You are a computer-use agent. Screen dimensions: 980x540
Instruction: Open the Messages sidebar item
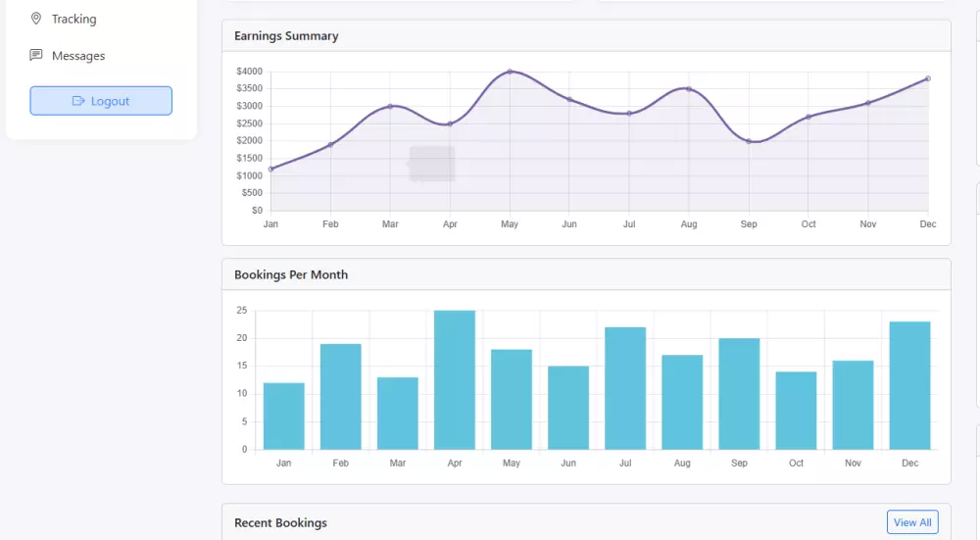68,56
